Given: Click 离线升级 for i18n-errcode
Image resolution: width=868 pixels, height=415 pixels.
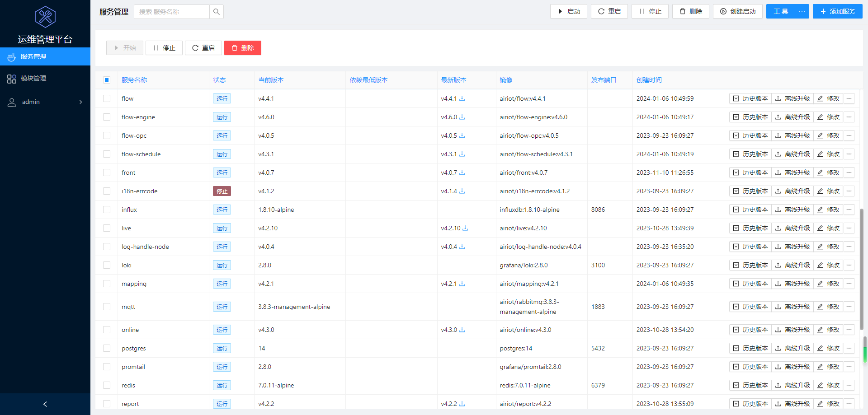Looking at the screenshot, I should (x=793, y=191).
